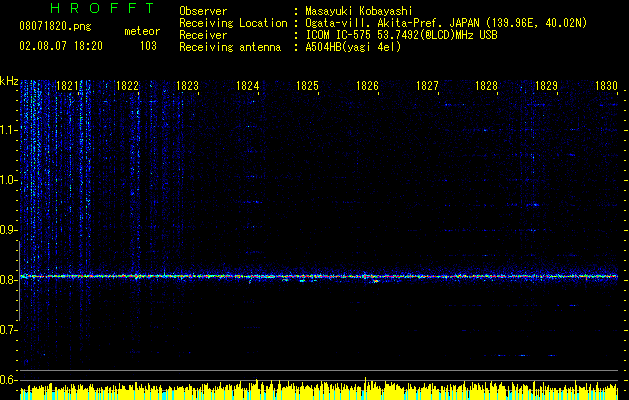This screenshot has height=400, width=629.
Task: Click the meteor count 103
Action: tap(148, 46)
